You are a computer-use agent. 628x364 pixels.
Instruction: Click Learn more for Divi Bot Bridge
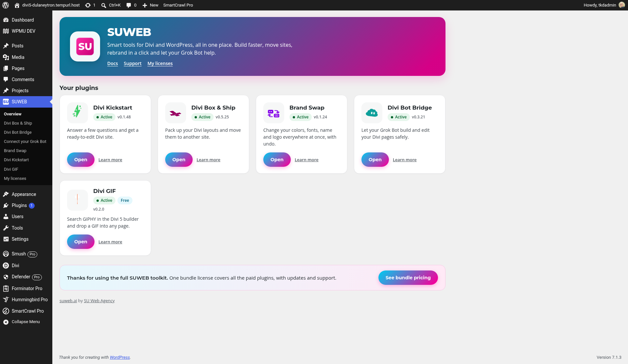[405, 160]
